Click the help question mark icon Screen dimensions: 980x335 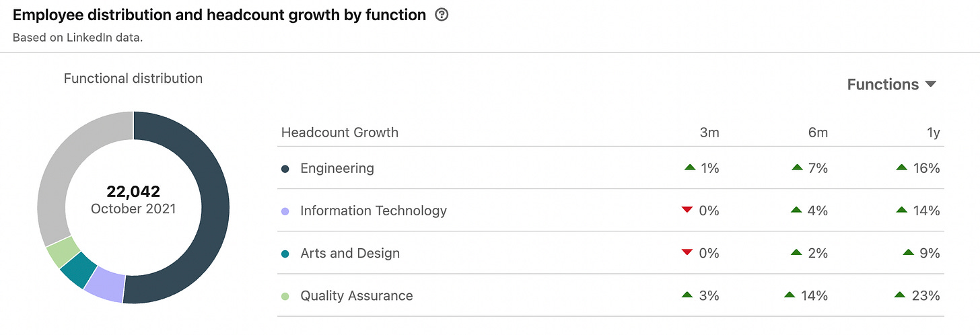[442, 15]
